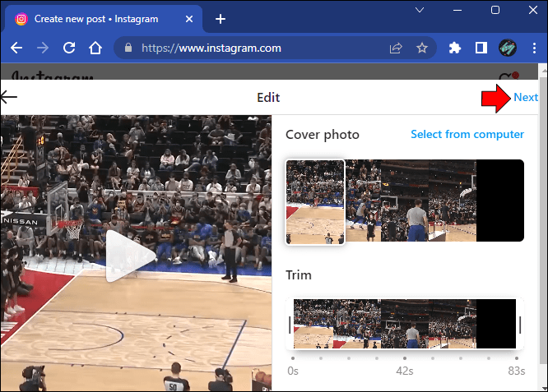Screen dimensions: 548x392
Task: Grab the left trim handle
Action: tap(290, 325)
